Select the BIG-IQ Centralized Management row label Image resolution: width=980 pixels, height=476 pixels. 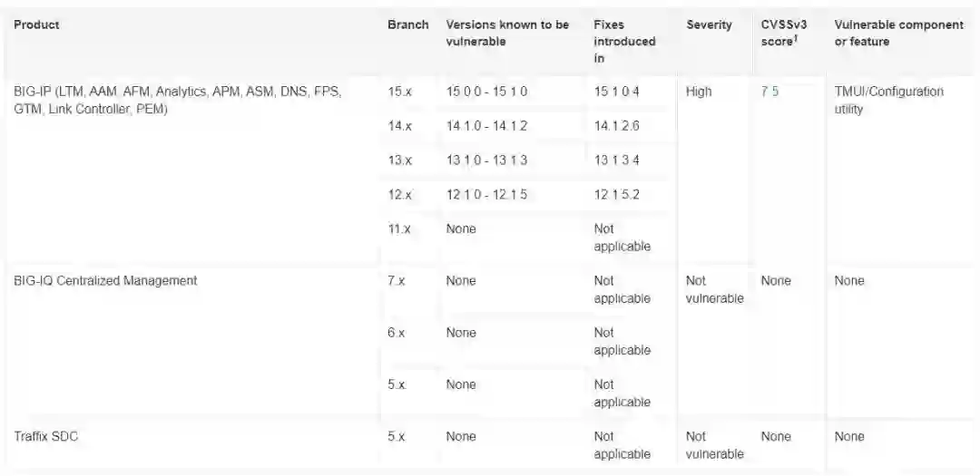click(x=105, y=280)
